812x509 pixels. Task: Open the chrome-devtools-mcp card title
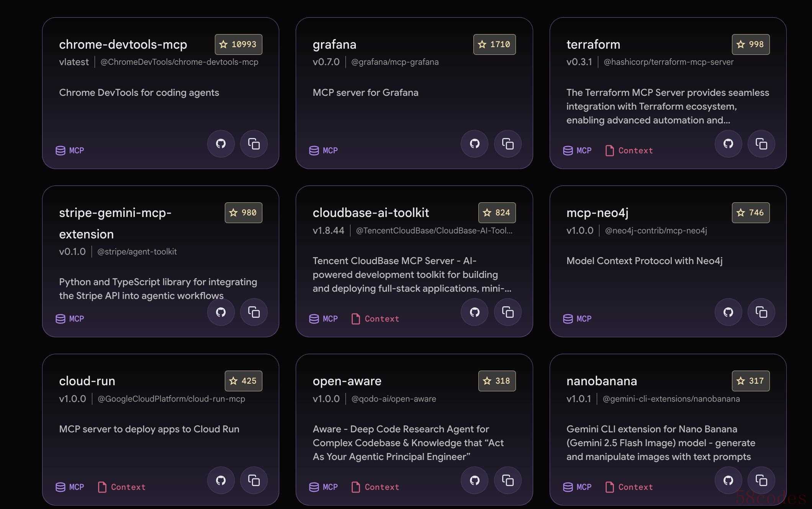click(123, 44)
